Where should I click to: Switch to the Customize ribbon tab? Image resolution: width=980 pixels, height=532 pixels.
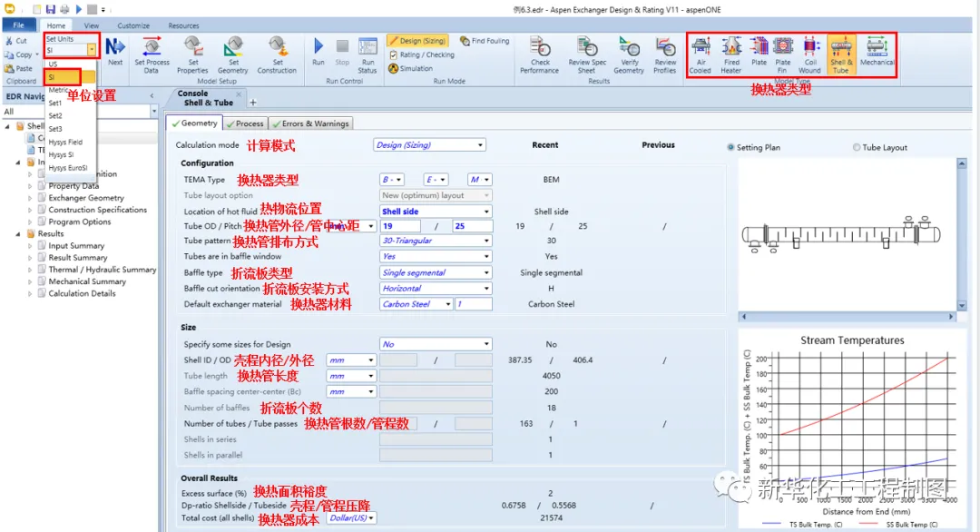pyautogui.click(x=133, y=25)
